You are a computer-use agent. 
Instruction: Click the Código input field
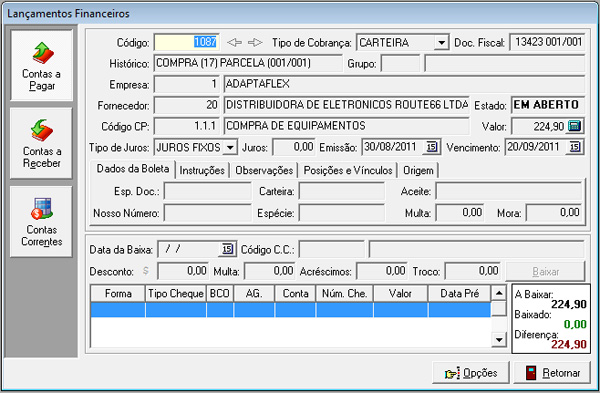pos(187,42)
